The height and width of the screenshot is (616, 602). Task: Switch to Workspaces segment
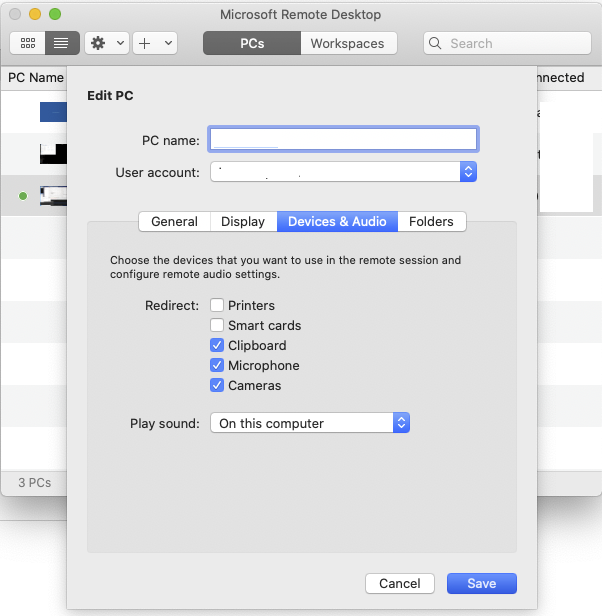click(x=349, y=43)
